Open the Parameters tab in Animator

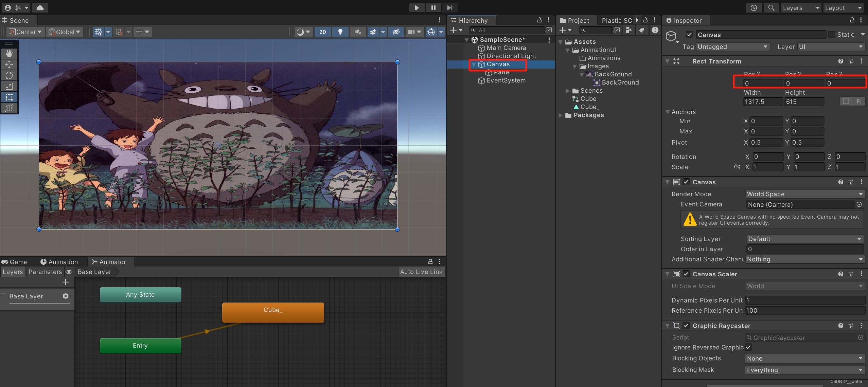click(x=45, y=272)
